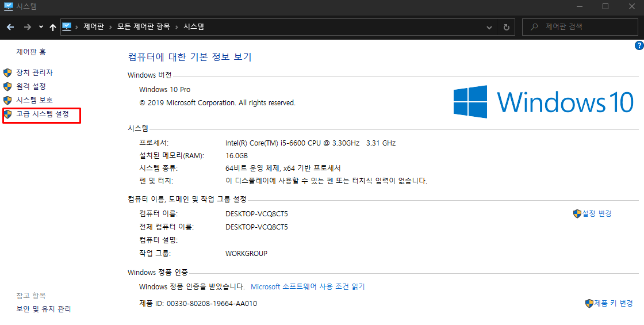644x325 pixels.
Task: Expand the address bar history dropdown
Action: (x=489, y=28)
